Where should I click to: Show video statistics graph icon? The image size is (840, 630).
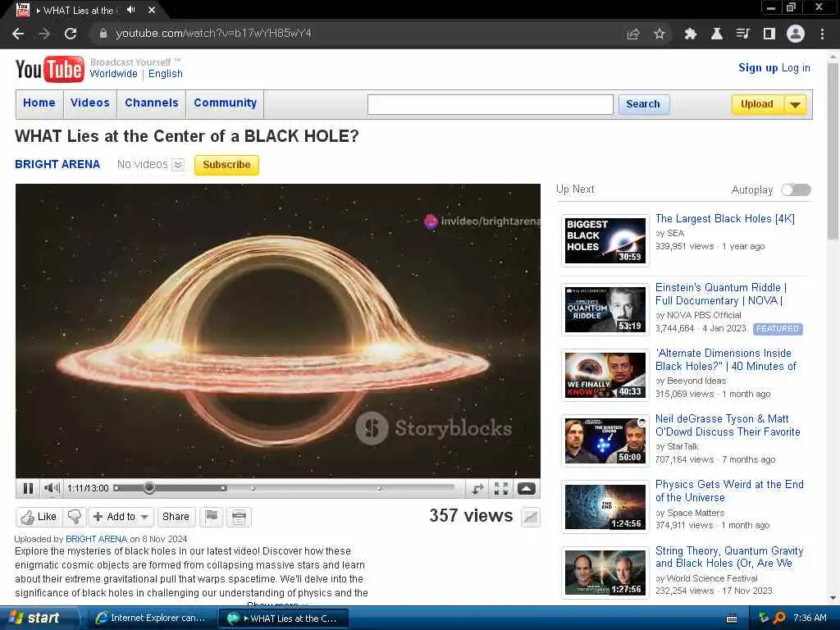[x=531, y=517]
